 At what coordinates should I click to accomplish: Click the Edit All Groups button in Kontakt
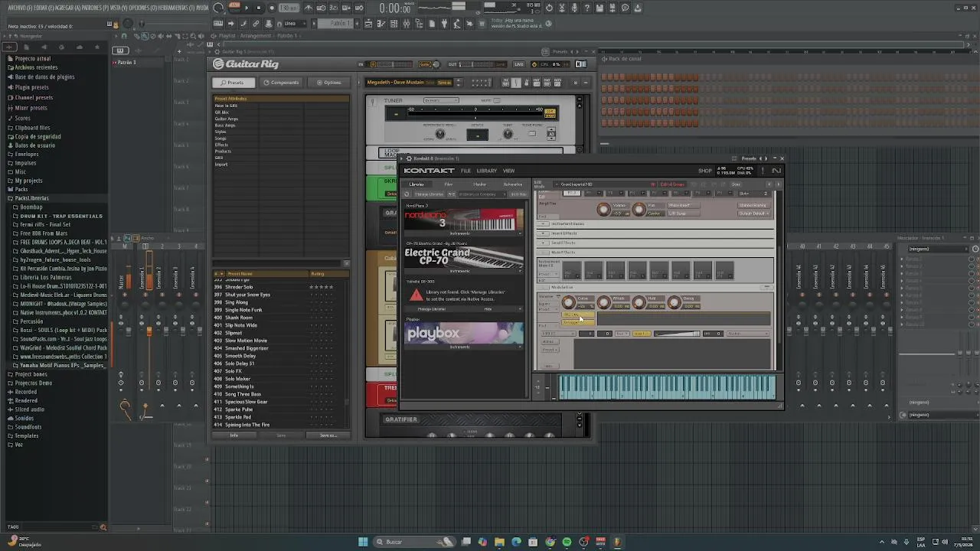pyautogui.click(x=671, y=184)
